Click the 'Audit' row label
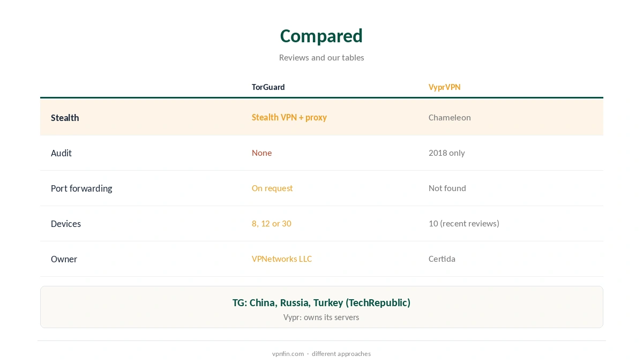Viewport: 643px width, 364px height. pos(61,153)
